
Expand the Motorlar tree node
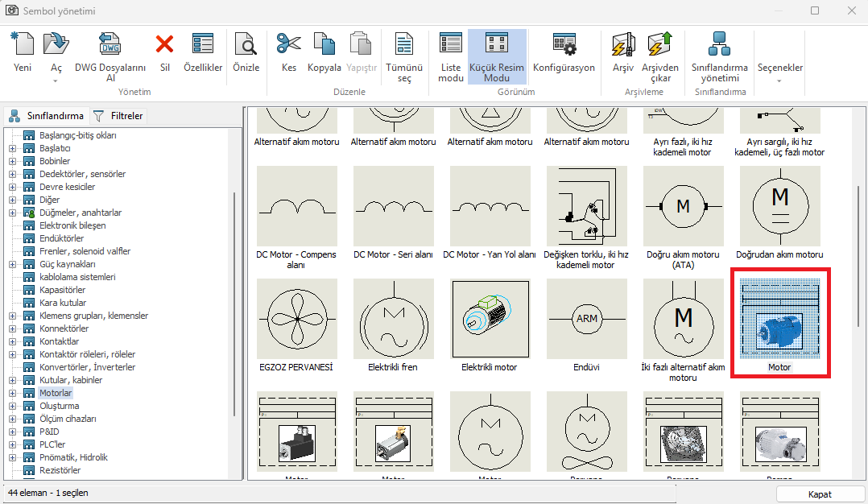[12, 393]
